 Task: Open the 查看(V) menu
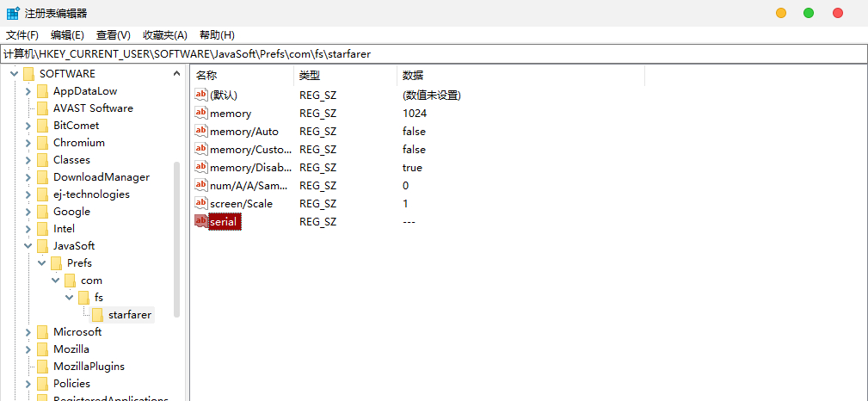(x=113, y=35)
